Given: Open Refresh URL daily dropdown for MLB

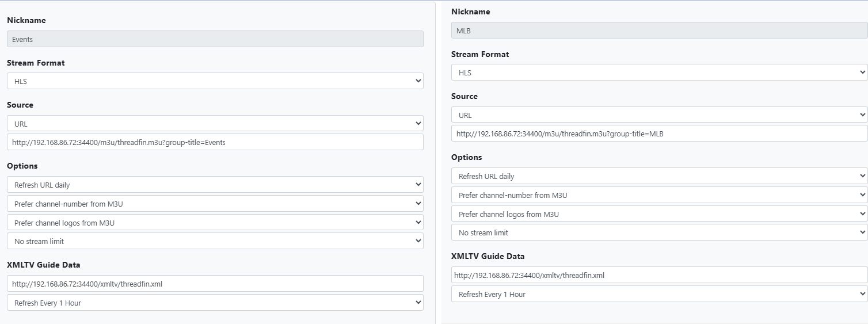Looking at the screenshot, I should (659, 176).
